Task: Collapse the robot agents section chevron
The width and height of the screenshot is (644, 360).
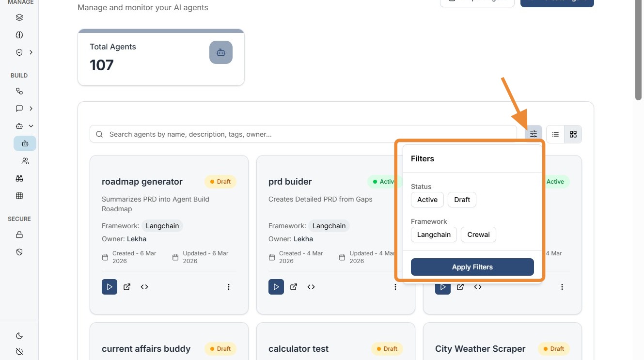Action: tap(31, 126)
